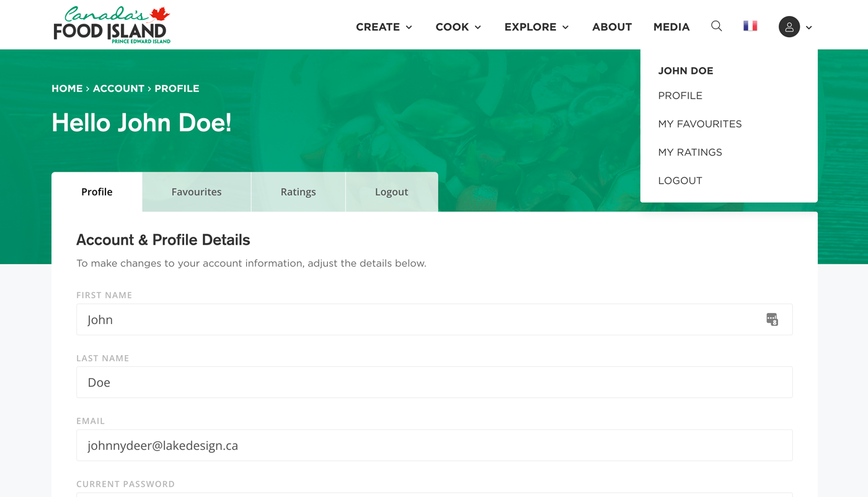Switch to the Favourites tab
The width and height of the screenshot is (868, 497).
[x=197, y=192]
